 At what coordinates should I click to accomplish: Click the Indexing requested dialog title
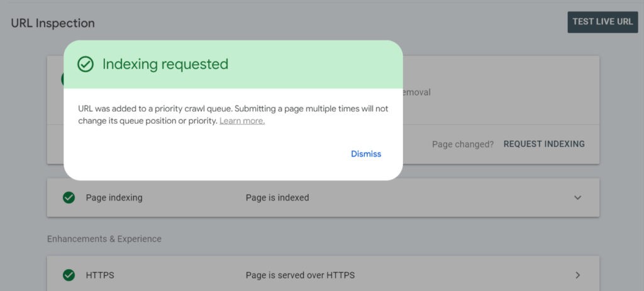pos(165,64)
